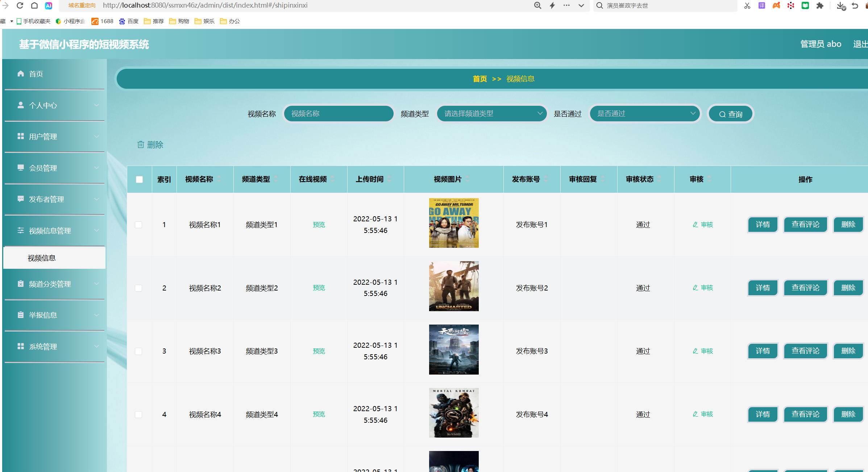Click the 审核 edit icon for 视频名称1

[695, 225]
